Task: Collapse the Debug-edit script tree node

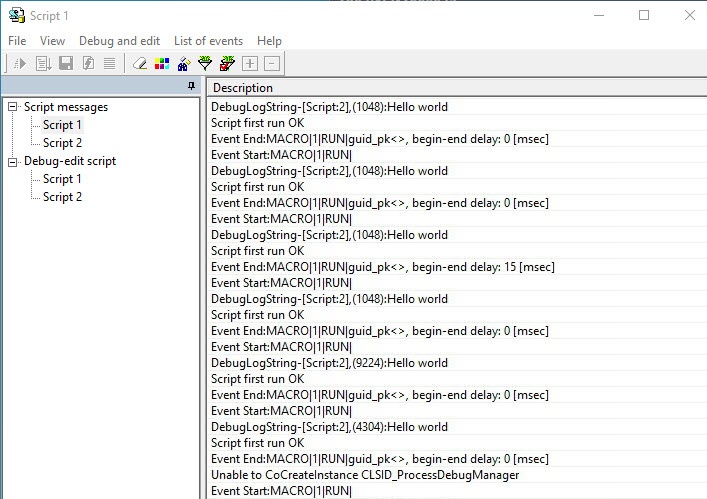Action: [13, 161]
